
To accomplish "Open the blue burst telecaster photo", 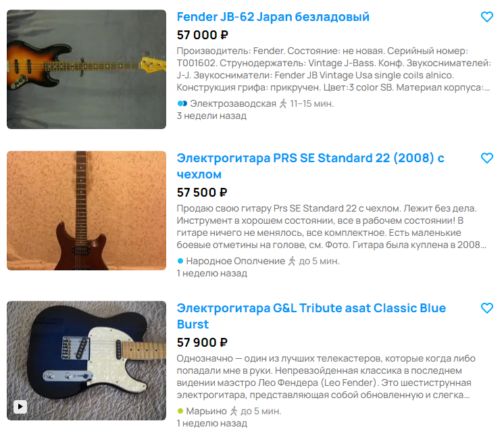I will coord(86,361).
